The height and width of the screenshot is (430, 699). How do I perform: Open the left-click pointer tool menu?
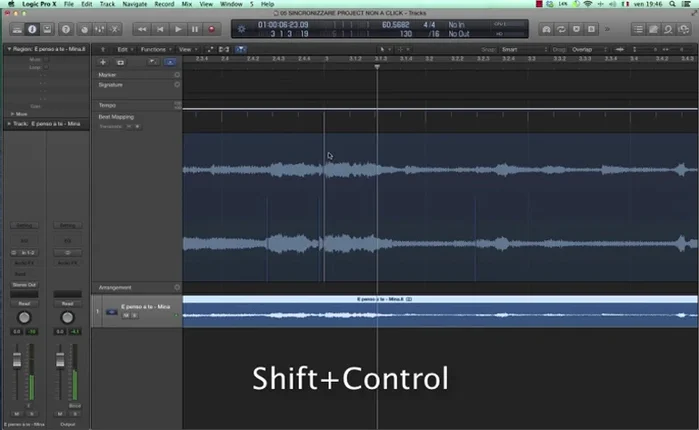click(385, 49)
